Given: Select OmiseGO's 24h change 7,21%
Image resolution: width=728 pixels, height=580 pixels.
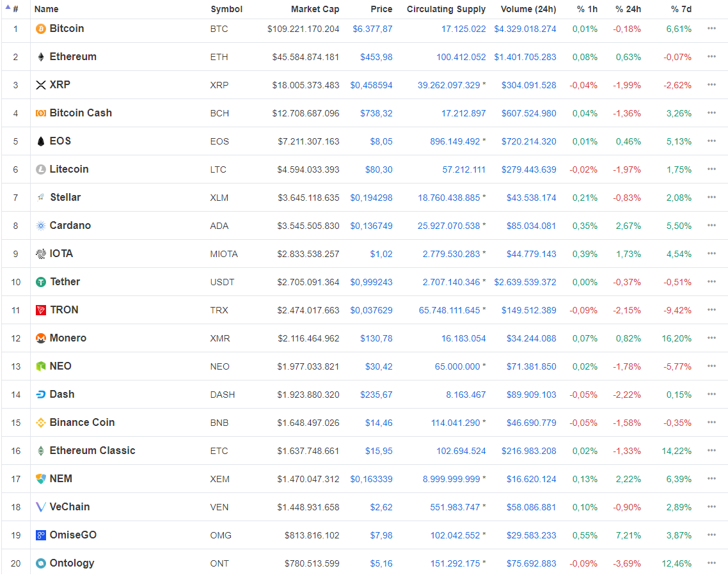Looking at the screenshot, I should coord(628,535).
